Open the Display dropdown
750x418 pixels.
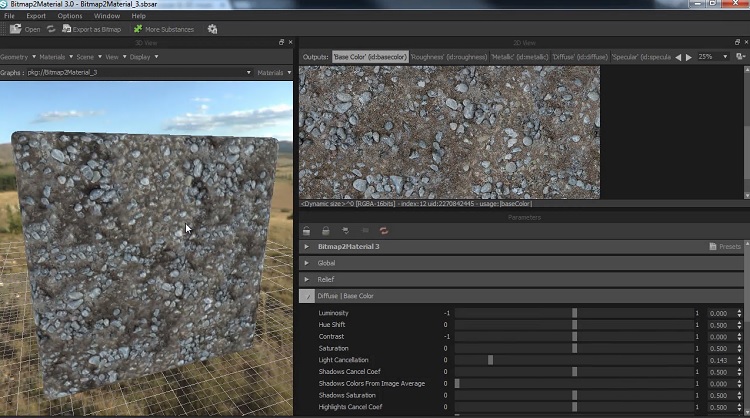143,57
